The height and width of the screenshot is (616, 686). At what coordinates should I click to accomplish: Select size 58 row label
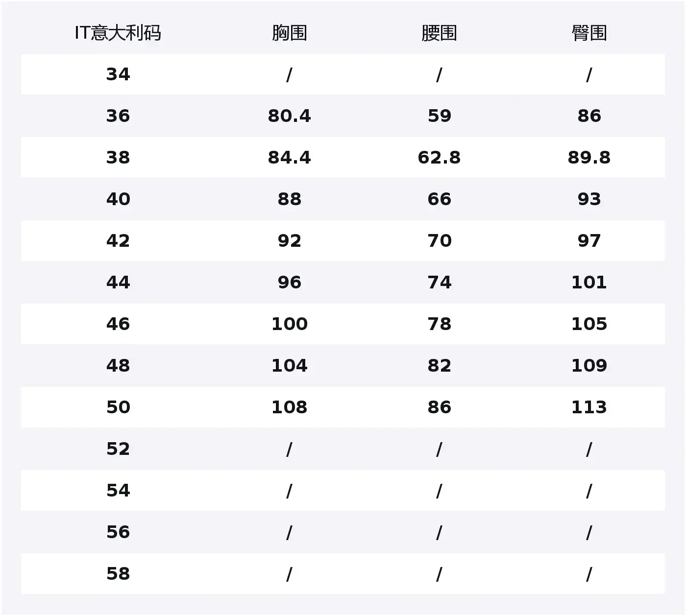click(118, 574)
